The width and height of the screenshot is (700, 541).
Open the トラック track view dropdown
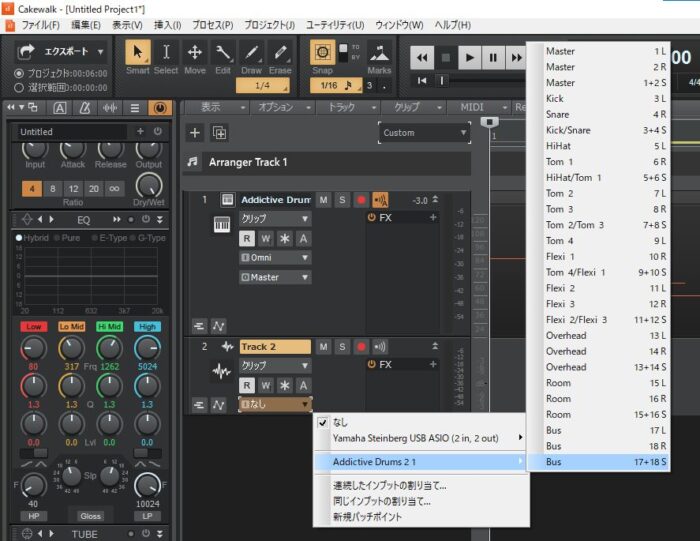[348, 107]
